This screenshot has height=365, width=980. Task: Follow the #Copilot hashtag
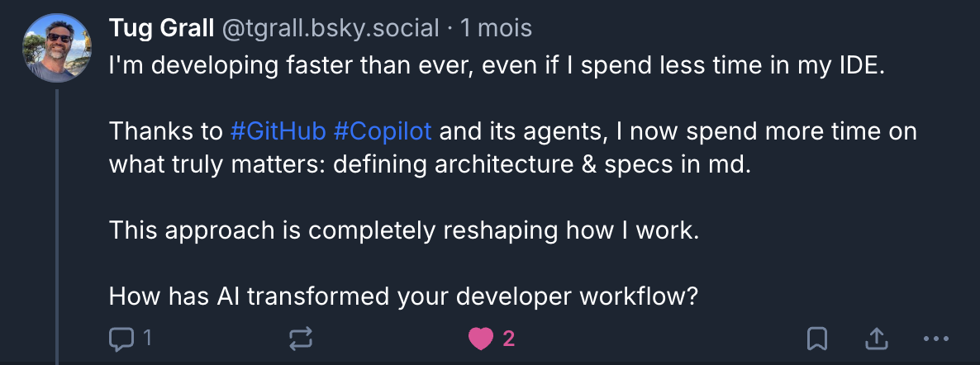click(x=383, y=131)
